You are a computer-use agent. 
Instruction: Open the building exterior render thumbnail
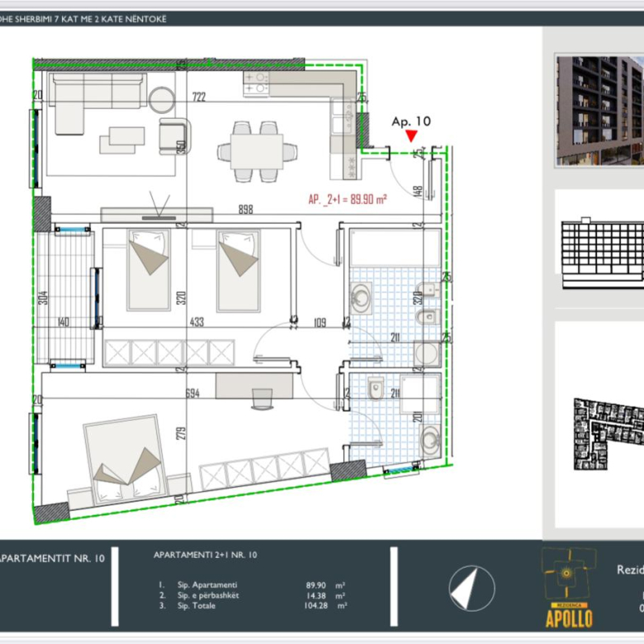(x=599, y=110)
